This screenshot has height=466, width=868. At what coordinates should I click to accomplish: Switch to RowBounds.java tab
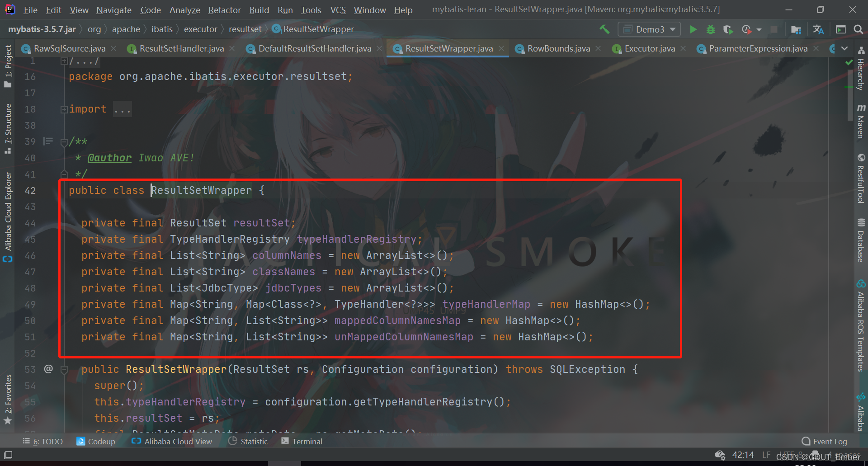pos(558,48)
